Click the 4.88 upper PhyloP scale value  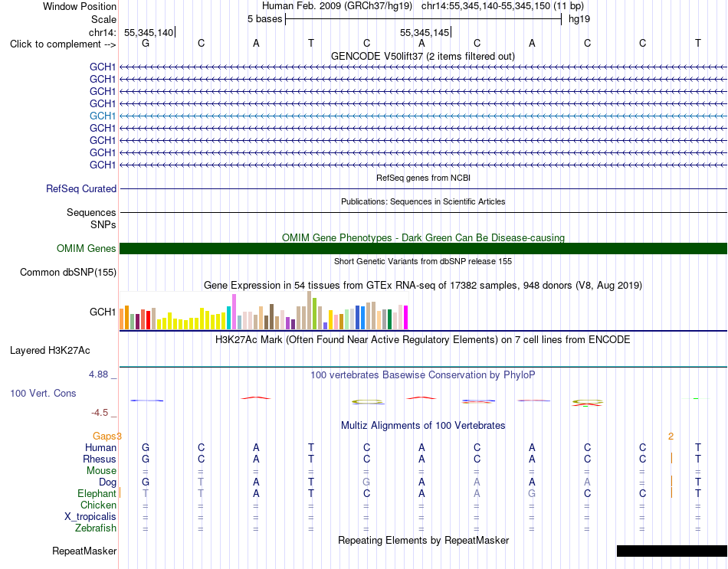tap(98, 374)
